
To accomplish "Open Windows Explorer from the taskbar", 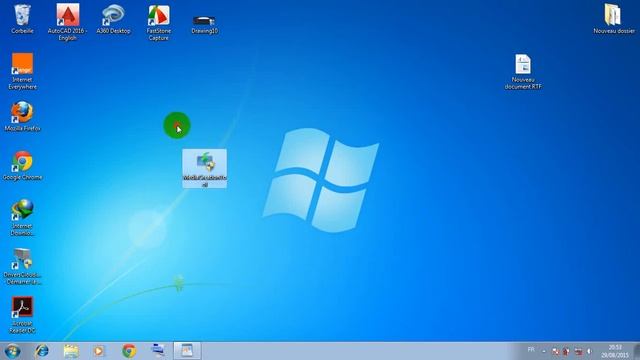I will pyautogui.click(x=71, y=351).
